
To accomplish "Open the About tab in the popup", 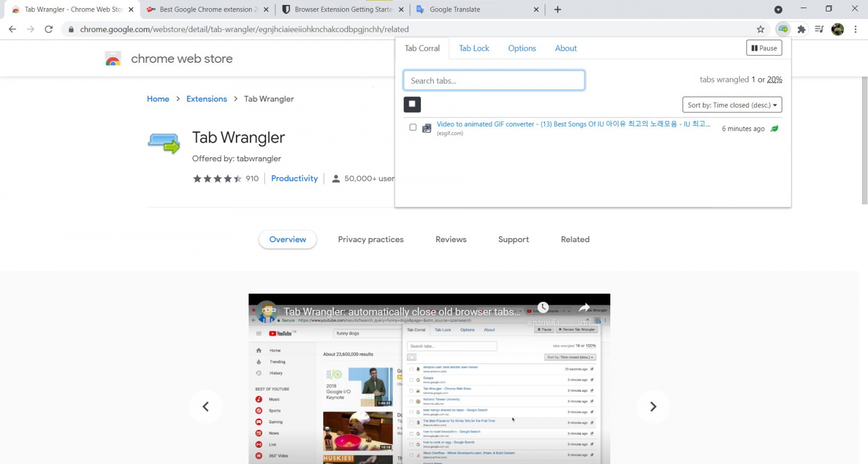I will [x=566, y=48].
